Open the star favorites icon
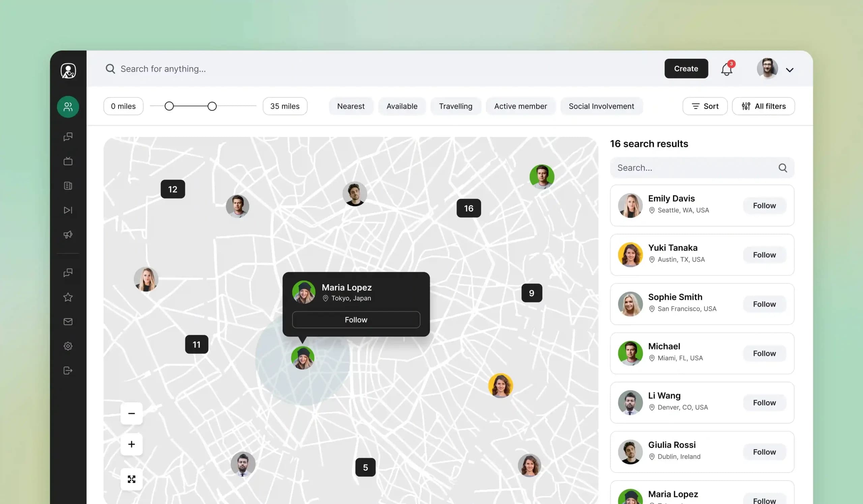The height and width of the screenshot is (504, 863). pyautogui.click(x=68, y=297)
